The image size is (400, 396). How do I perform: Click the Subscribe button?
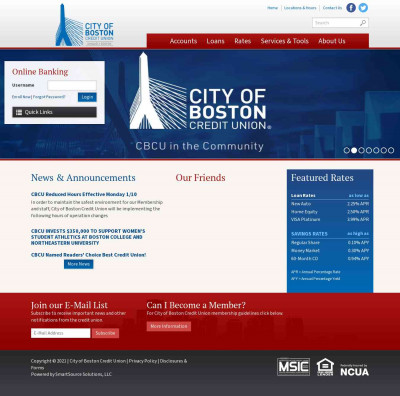(x=105, y=333)
